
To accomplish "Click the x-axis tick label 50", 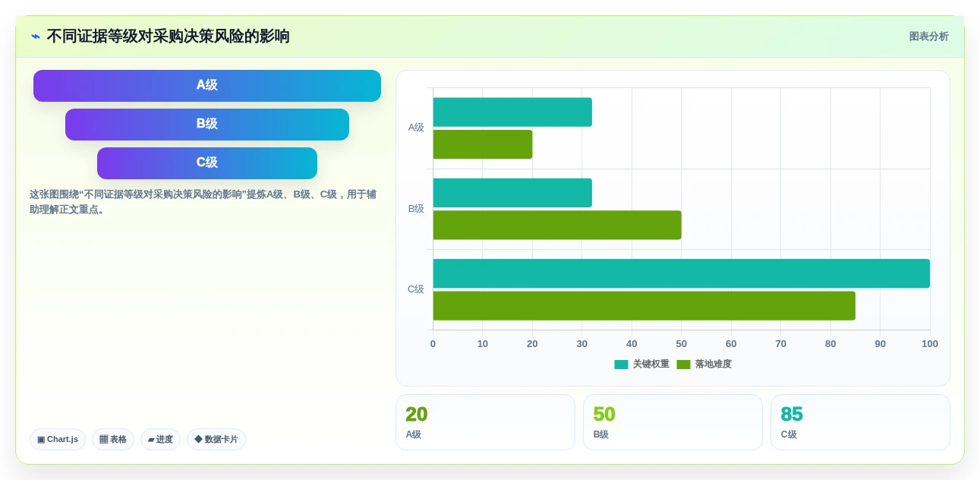I will pos(682,343).
